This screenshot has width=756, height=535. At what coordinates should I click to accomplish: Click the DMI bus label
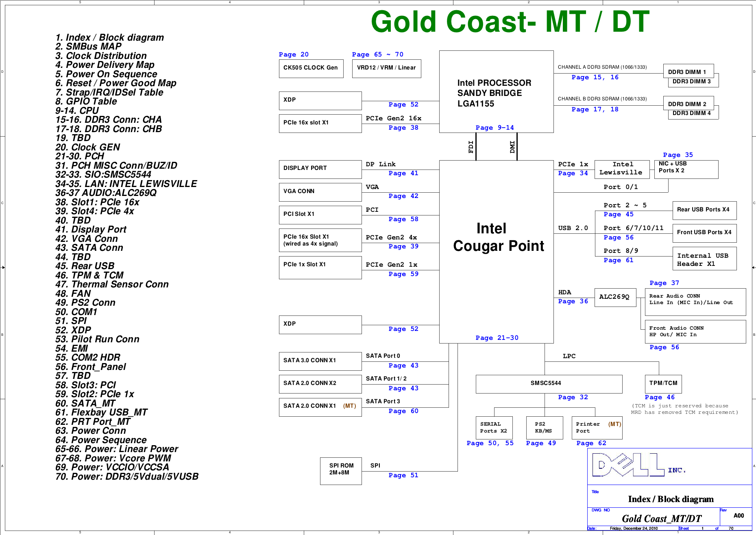tap(512, 147)
